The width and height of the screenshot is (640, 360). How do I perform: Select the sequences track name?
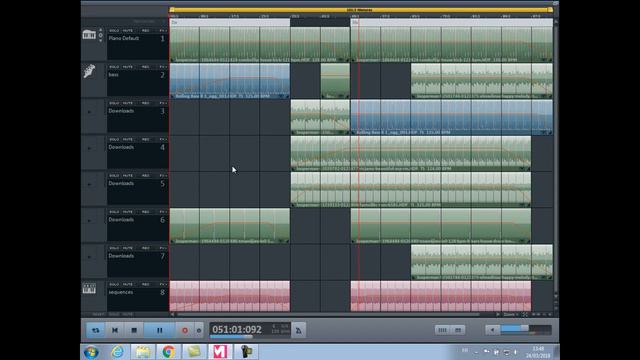coord(121,292)
